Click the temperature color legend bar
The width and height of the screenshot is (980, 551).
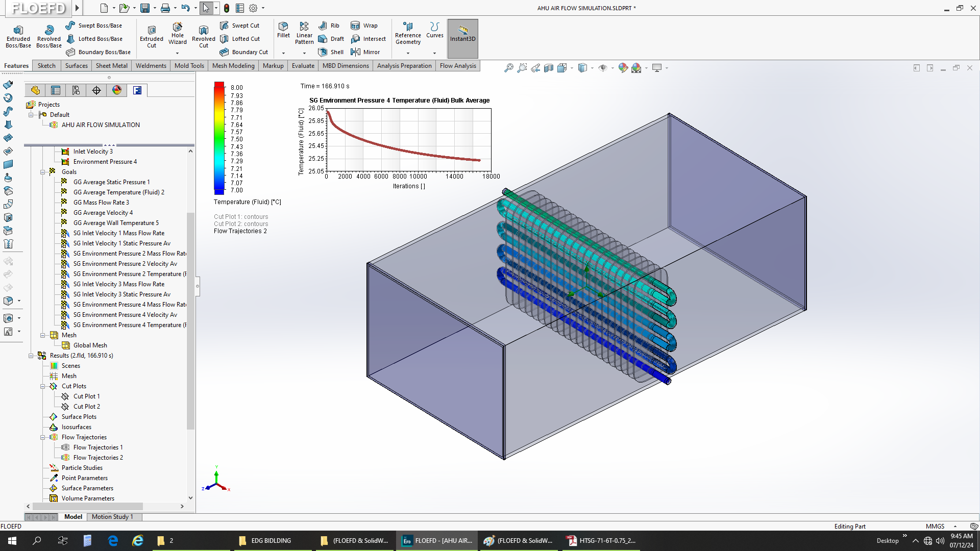pos(219,138)
